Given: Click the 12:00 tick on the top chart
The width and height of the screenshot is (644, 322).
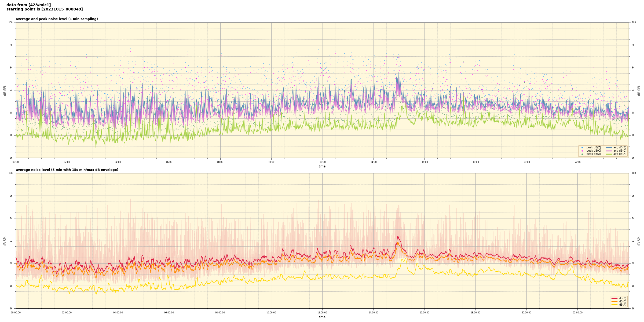Looking at the screenshot, I should [x=322, y=162].
